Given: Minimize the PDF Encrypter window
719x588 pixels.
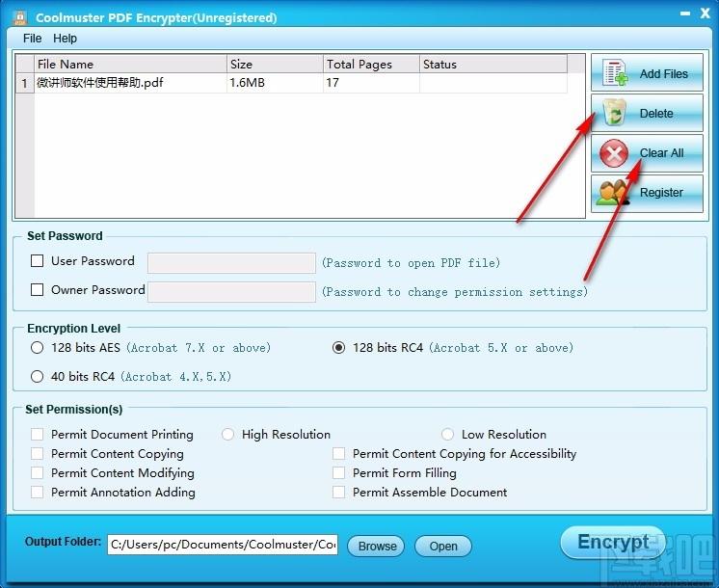Looking at the screenshot, I should 685,13.
